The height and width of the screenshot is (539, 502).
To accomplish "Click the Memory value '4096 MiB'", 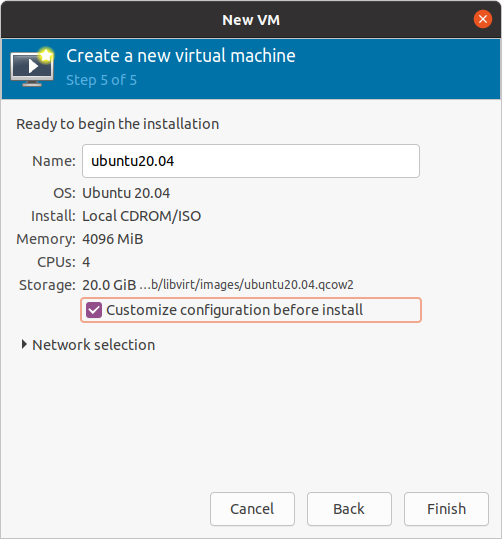I will pyautogui.click(x=113, y=239).
